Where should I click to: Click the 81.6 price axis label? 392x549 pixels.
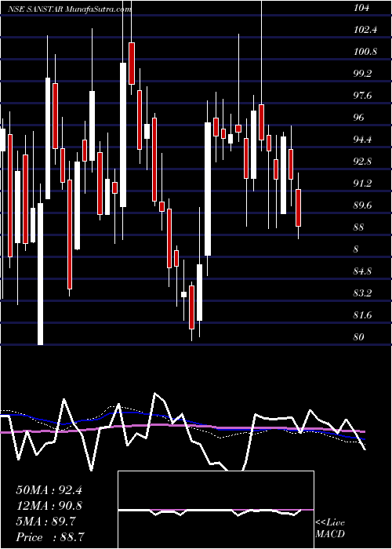click(363, 315)
